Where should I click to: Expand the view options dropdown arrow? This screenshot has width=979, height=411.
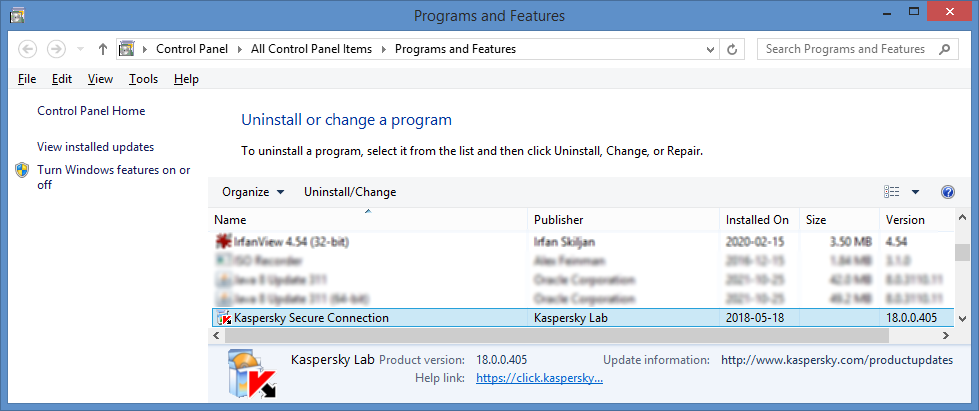(915, 192)
